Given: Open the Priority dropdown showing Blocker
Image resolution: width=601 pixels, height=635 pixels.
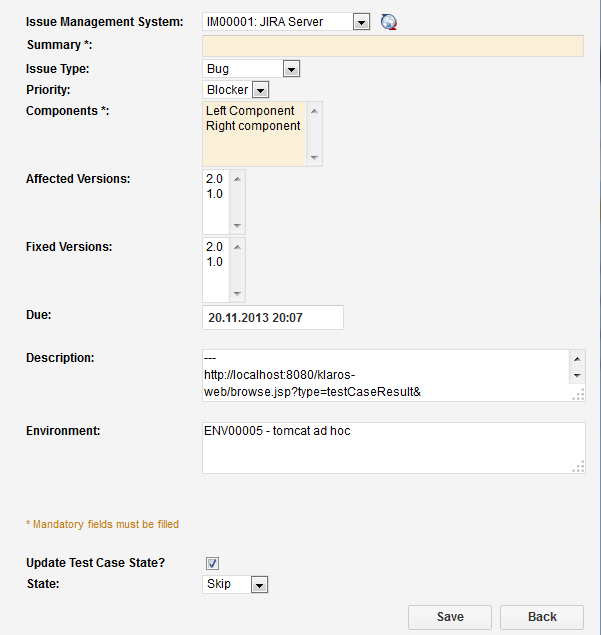Looking at the screenshot, I should [260, 90].
